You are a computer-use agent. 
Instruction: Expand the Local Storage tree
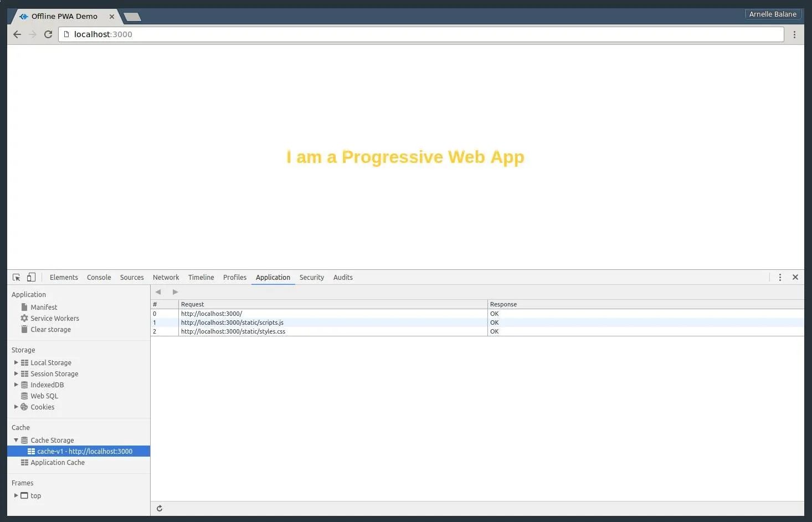(16, 362)
